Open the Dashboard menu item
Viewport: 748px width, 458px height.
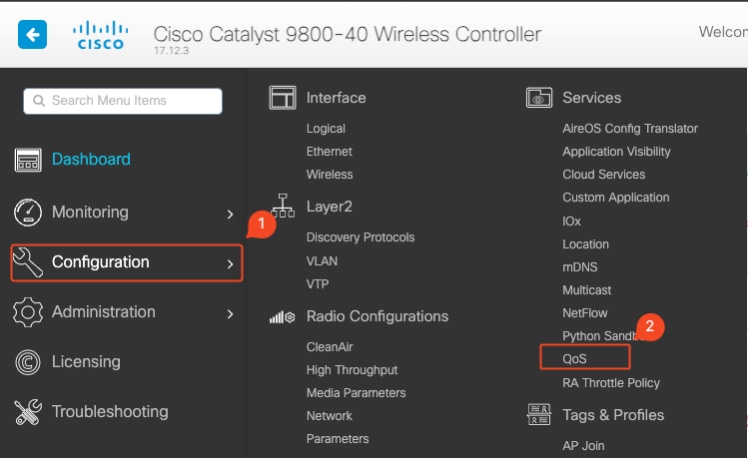(x=91, y=159)
